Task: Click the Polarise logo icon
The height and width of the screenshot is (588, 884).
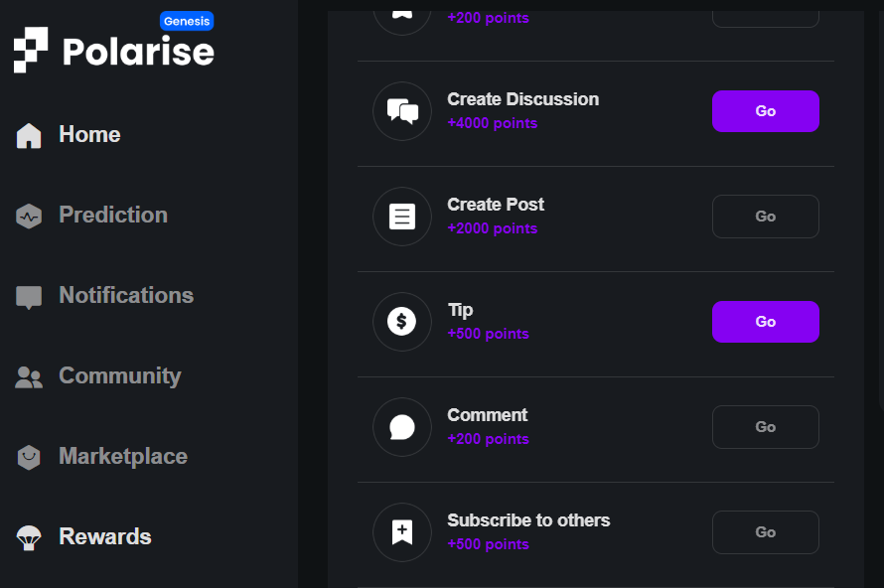Action: (x=31, y=50)
